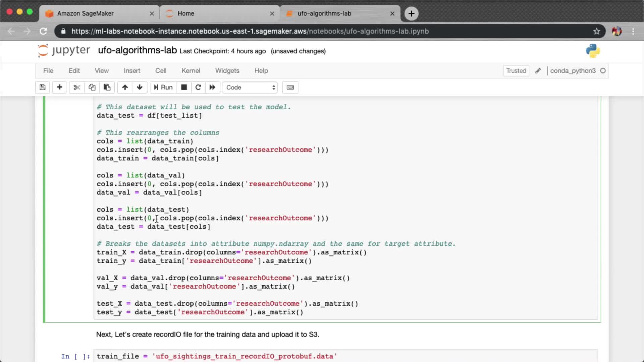Bookmark this page with the star icon

596,31
